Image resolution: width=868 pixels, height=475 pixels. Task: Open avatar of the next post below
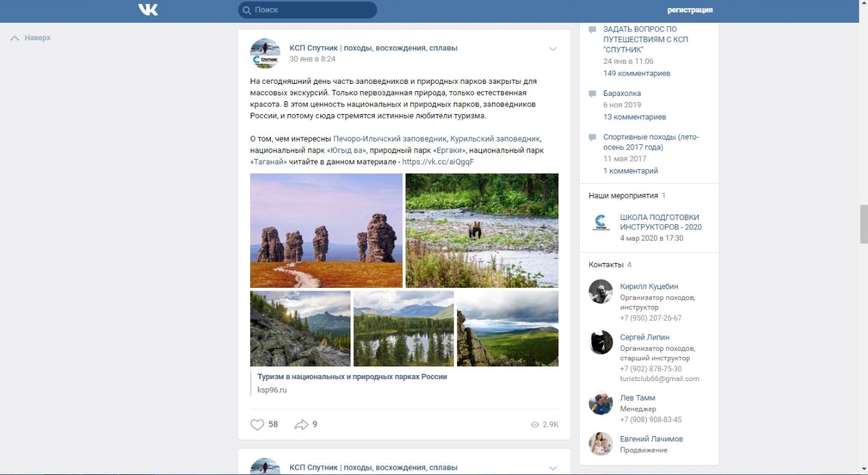pyautogui.click(x=265, y=466)
